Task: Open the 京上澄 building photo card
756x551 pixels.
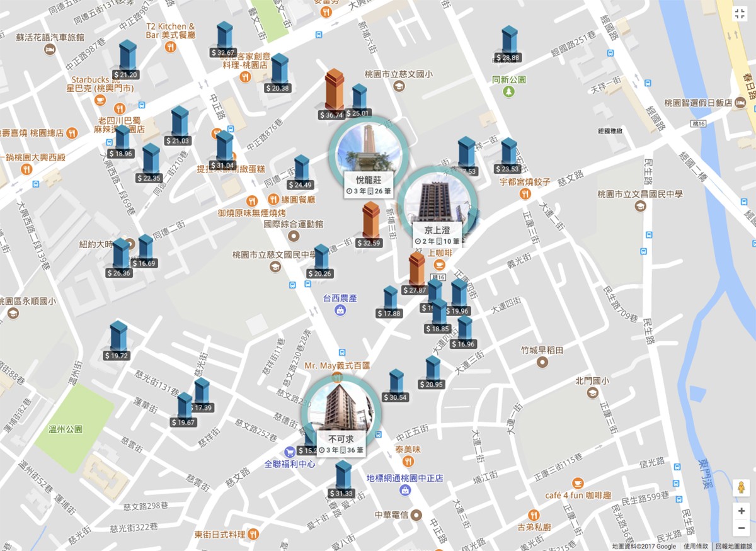Action: pos(437,207)
